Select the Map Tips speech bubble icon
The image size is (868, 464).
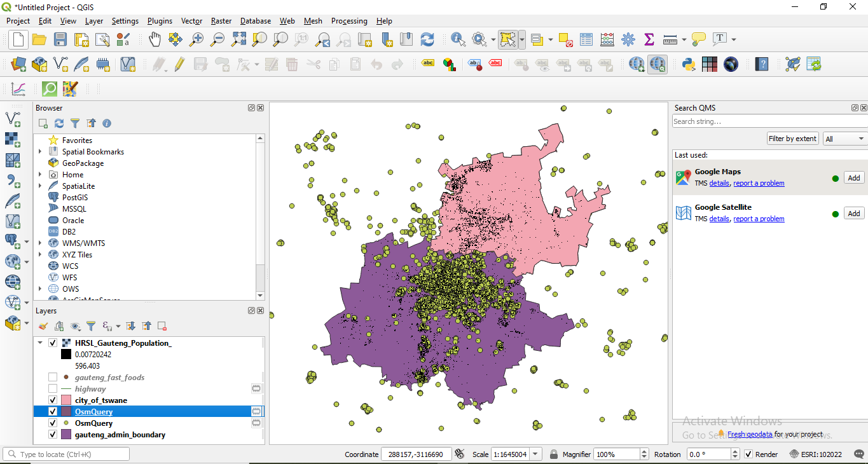tap(699, 39)
